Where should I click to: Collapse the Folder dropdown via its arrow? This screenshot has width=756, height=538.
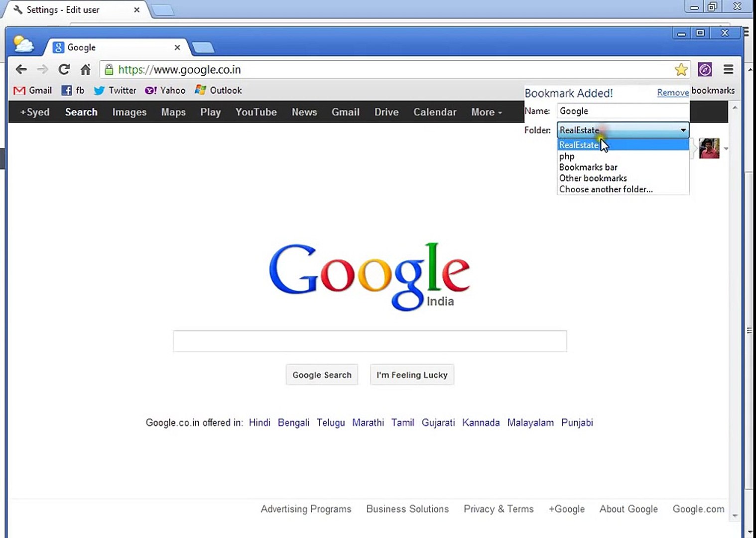(683, 130)
